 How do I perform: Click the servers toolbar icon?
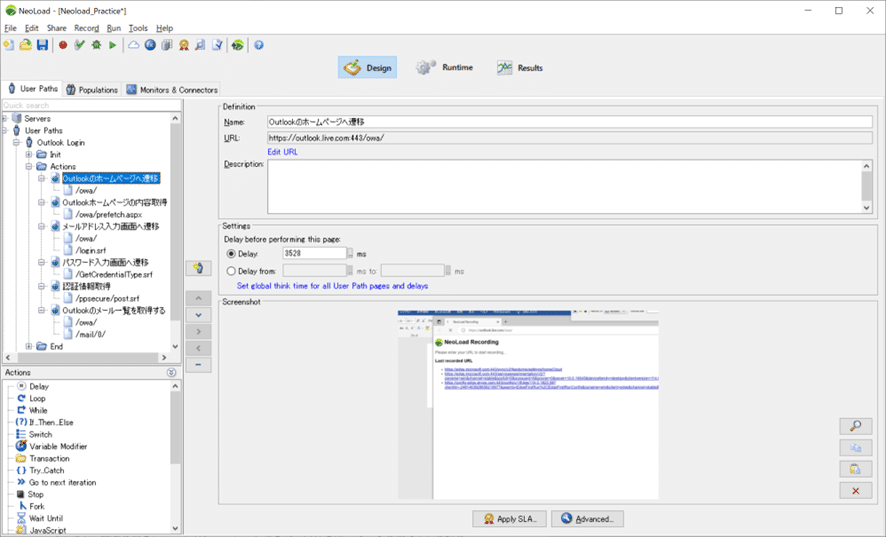coord(167,45)
